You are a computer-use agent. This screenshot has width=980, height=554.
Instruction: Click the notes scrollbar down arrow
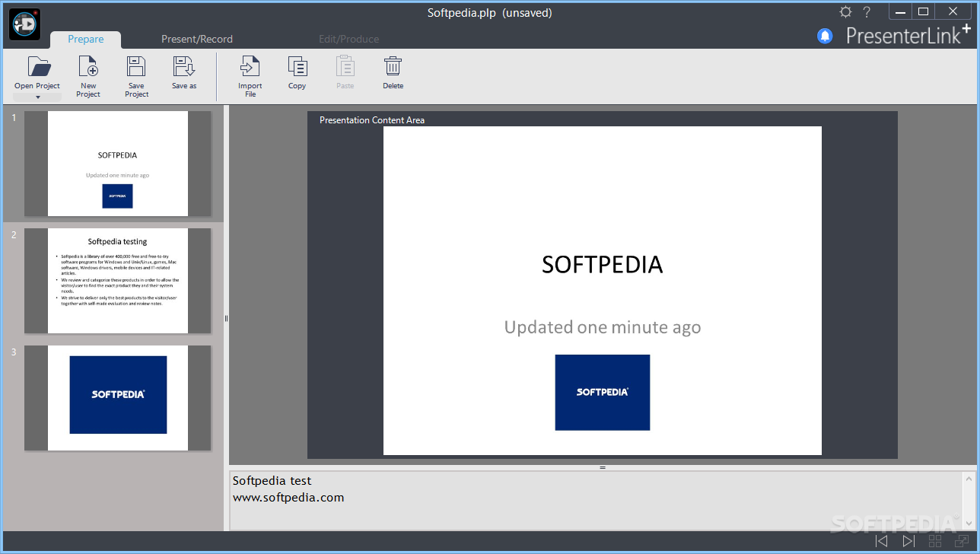coord(969,523)
